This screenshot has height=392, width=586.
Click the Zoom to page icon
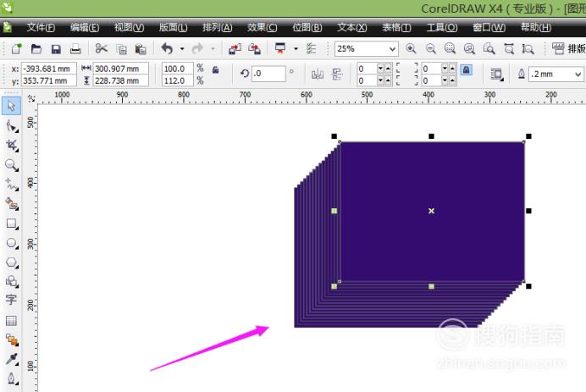pos(489,48)
